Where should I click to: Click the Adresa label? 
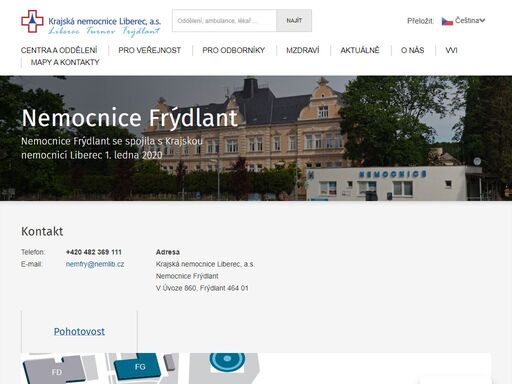[x=168, y=252]
